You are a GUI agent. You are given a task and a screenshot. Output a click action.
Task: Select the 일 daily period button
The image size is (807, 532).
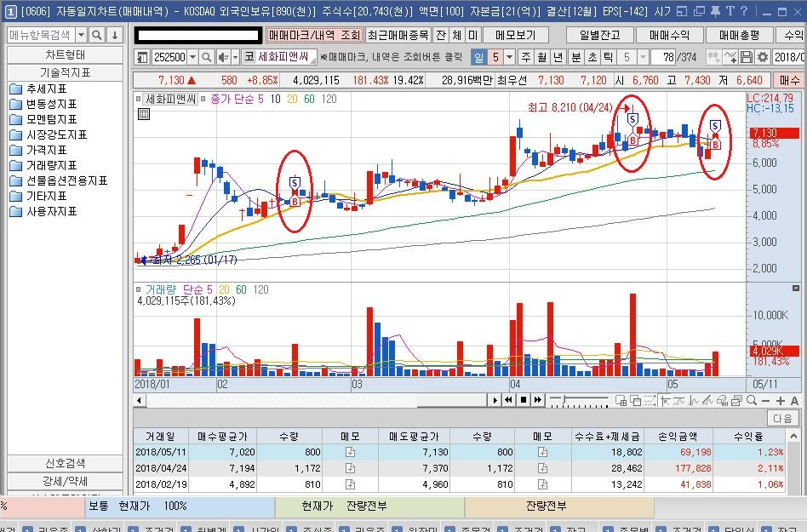pos(478,57)
